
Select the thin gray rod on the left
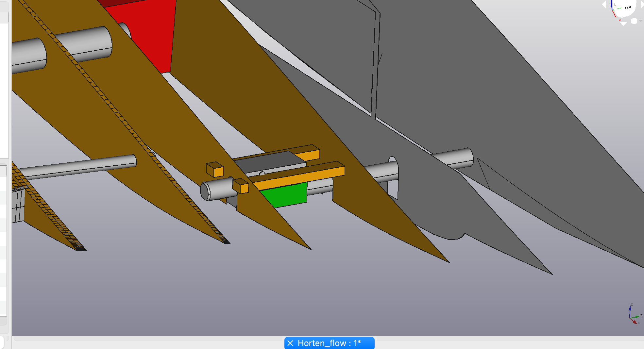tap(82, 167)
